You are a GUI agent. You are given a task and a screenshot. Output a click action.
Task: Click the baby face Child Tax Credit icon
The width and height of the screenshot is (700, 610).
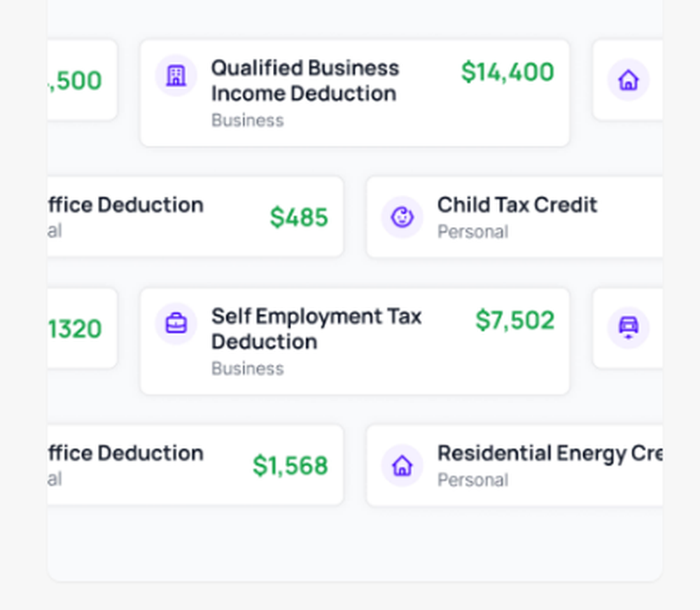(402, 217)
